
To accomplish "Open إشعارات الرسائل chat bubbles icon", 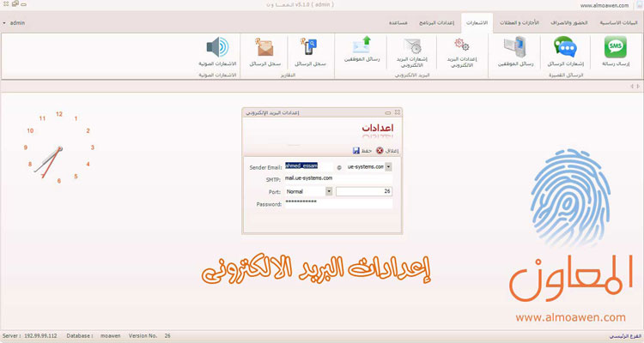I will click(565, 46).
